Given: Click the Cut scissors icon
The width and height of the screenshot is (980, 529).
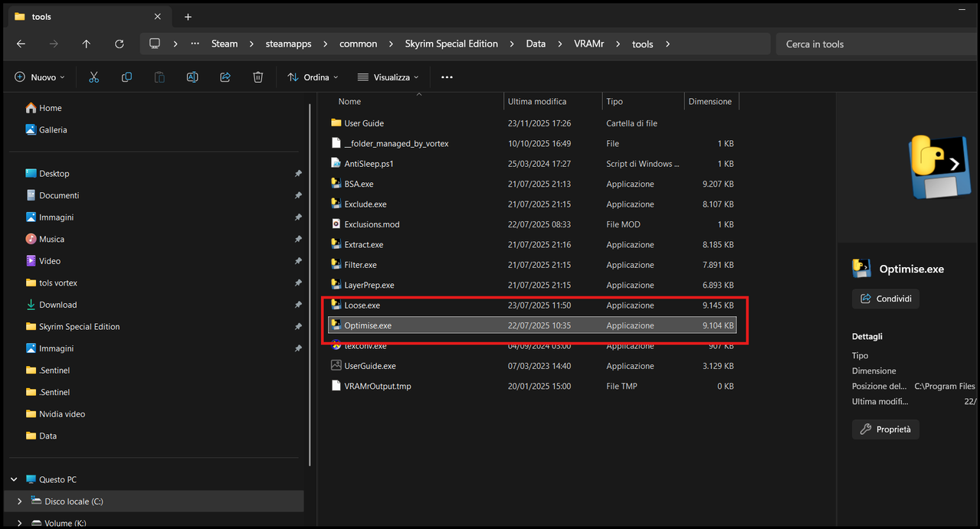Looking at the screenshot, I should point(93,77).
